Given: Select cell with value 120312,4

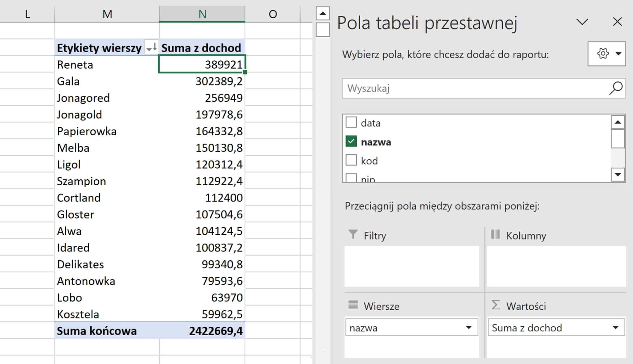Looking at the screenshot, I should (202, 164).
